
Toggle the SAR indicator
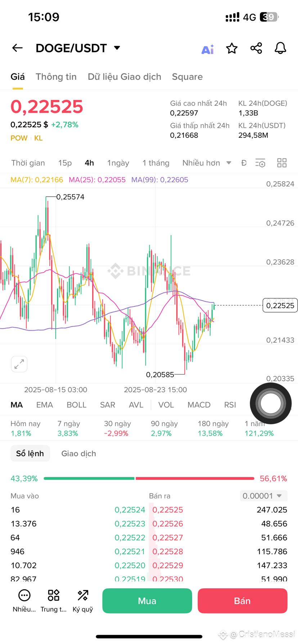point(108,405)
